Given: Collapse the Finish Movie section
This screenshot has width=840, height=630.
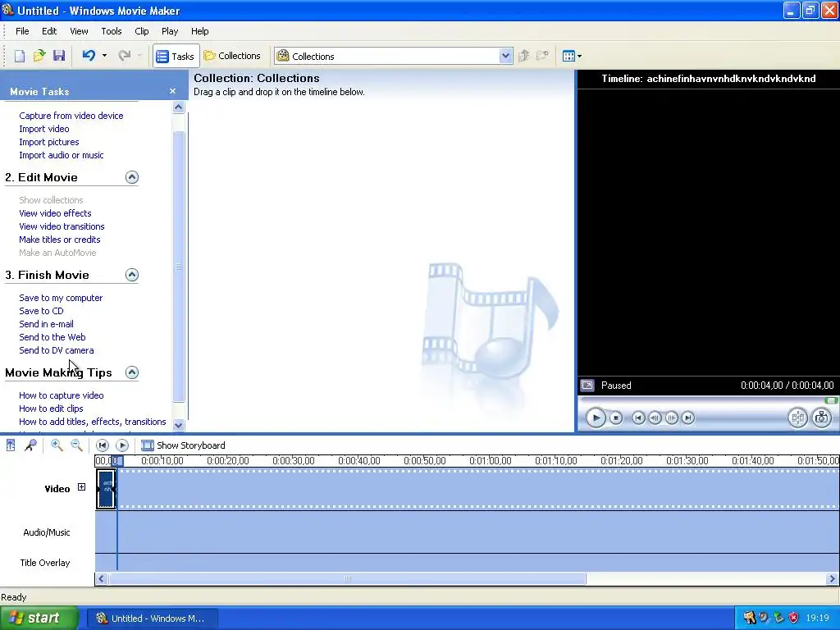Looking at the screenshot, I should [x=132, y=275].
